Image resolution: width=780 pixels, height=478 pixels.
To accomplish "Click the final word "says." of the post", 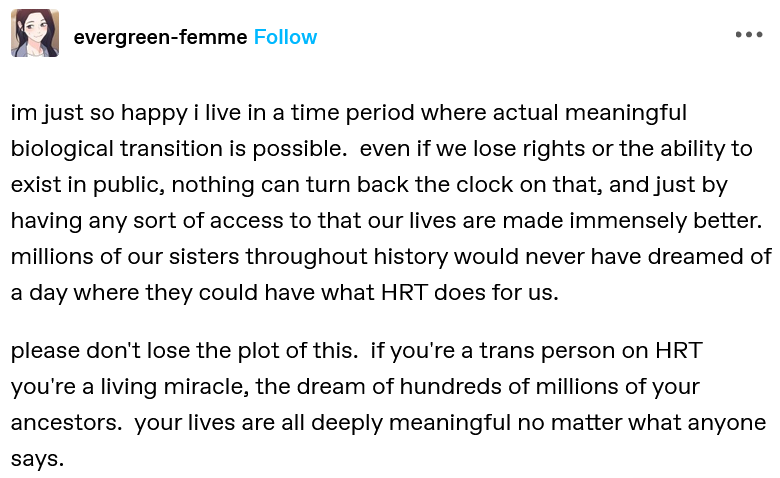I will point(37,460).
